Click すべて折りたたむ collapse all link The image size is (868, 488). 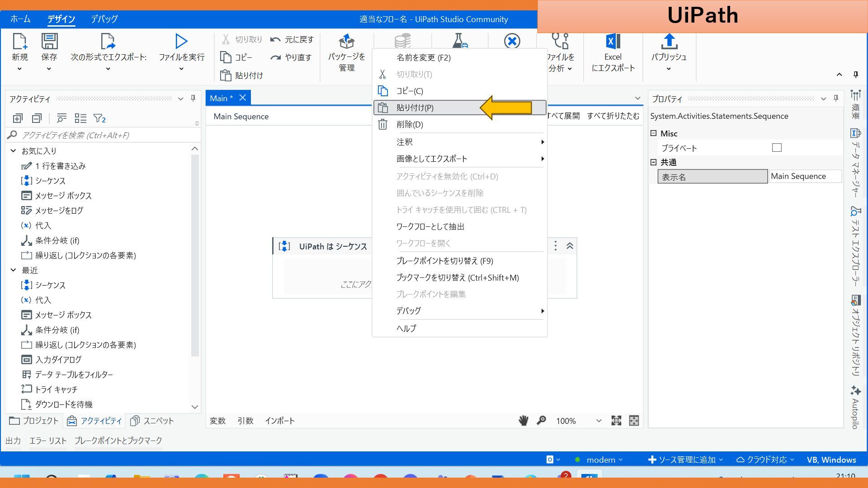[613, 116]
